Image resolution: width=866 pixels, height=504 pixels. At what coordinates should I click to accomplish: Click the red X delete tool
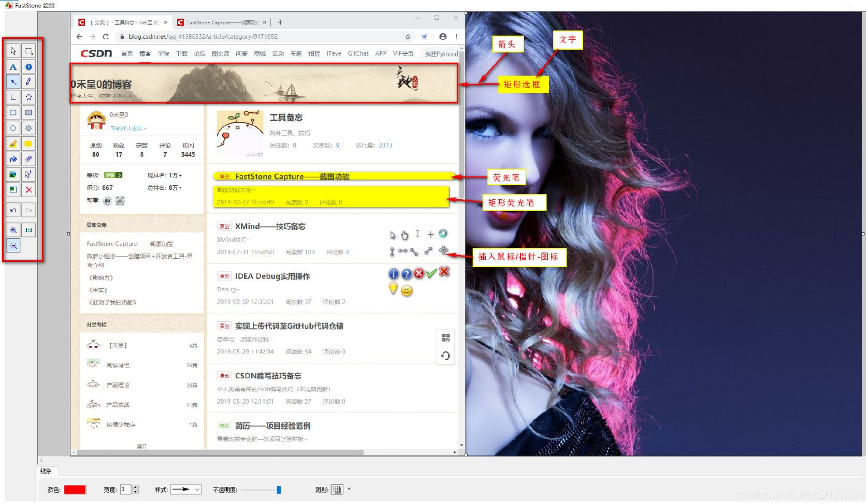click(28, 189)
